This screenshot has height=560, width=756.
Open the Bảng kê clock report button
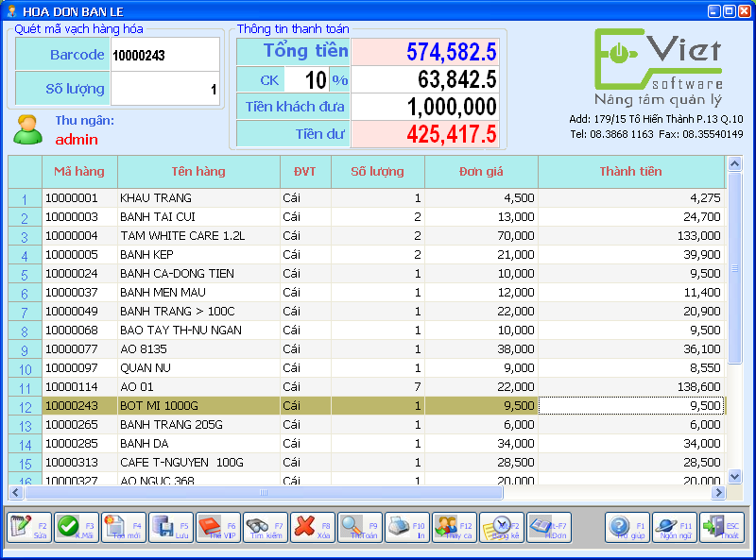502,527
